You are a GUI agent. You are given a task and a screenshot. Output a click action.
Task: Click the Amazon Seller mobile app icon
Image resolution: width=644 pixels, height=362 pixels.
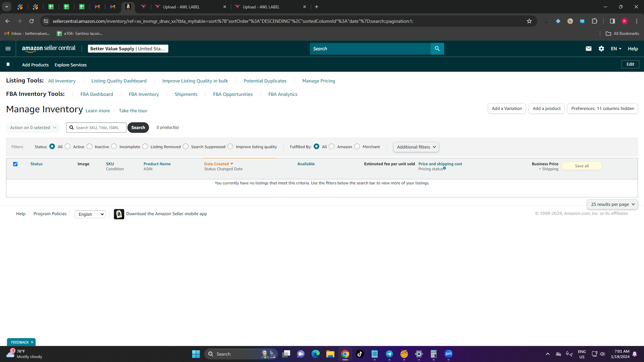coord(119,214)
